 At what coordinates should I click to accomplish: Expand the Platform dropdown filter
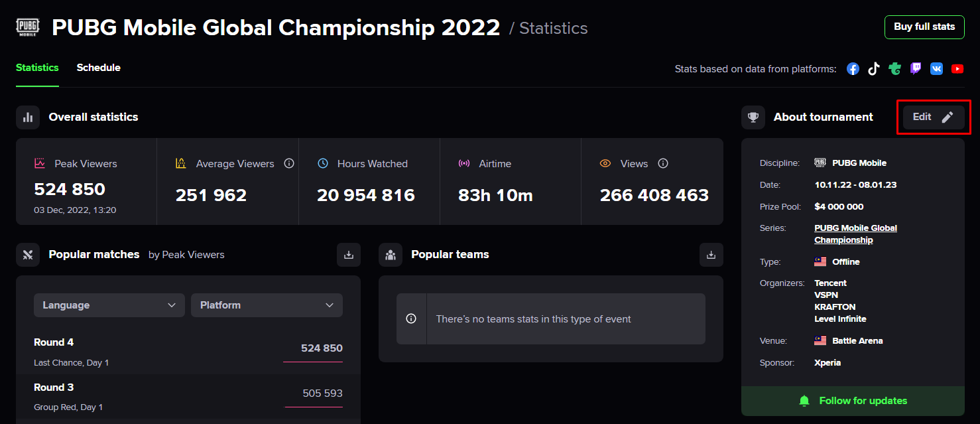267,305
